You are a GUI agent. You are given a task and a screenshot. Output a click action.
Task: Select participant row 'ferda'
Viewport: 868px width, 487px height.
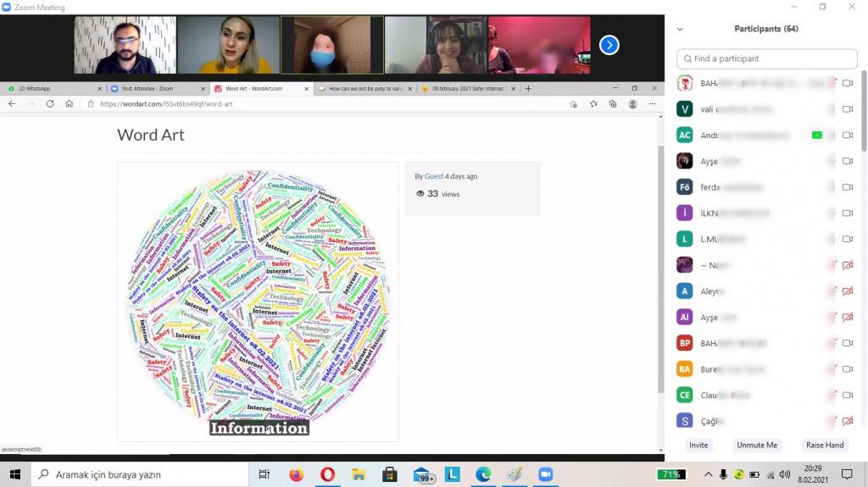tap(766, 187)
